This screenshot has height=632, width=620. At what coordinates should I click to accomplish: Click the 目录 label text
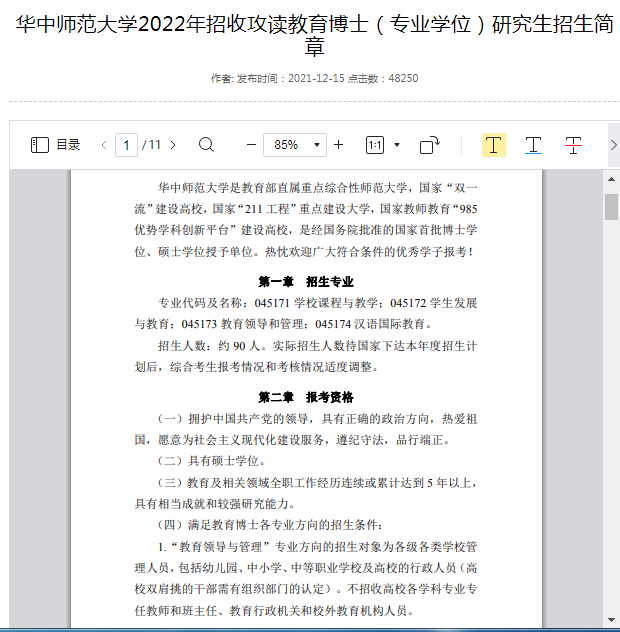click(x=68, y=145)
